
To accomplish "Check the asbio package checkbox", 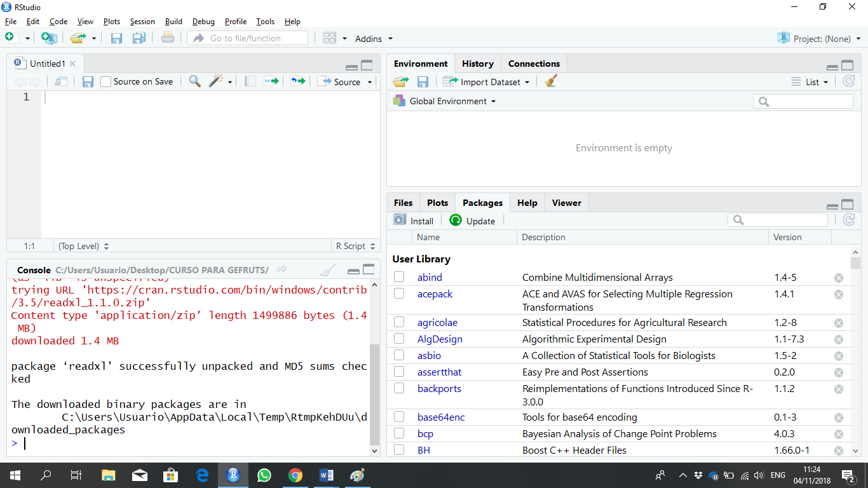I will [x=399, y=355].
